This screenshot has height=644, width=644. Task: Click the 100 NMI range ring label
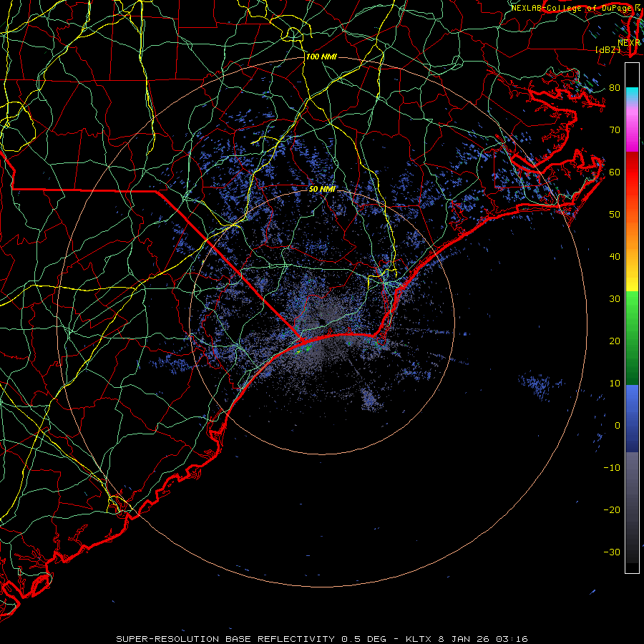(321, 57)
